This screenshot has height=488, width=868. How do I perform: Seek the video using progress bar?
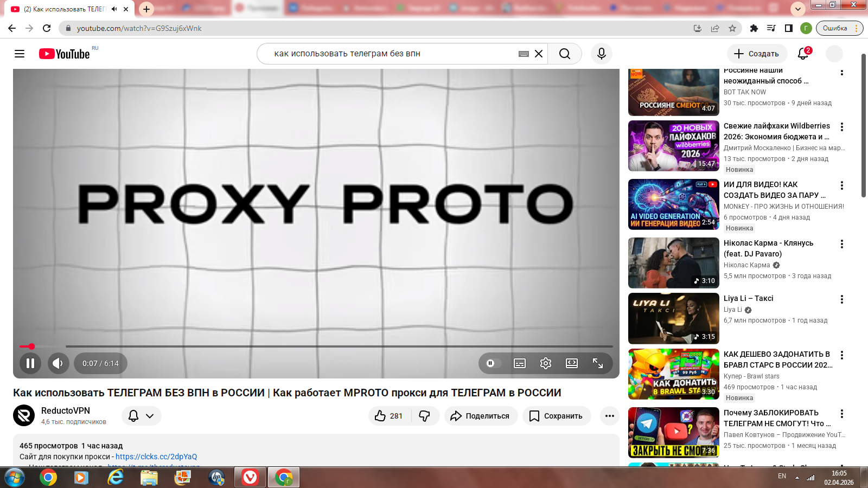(316, 346)
